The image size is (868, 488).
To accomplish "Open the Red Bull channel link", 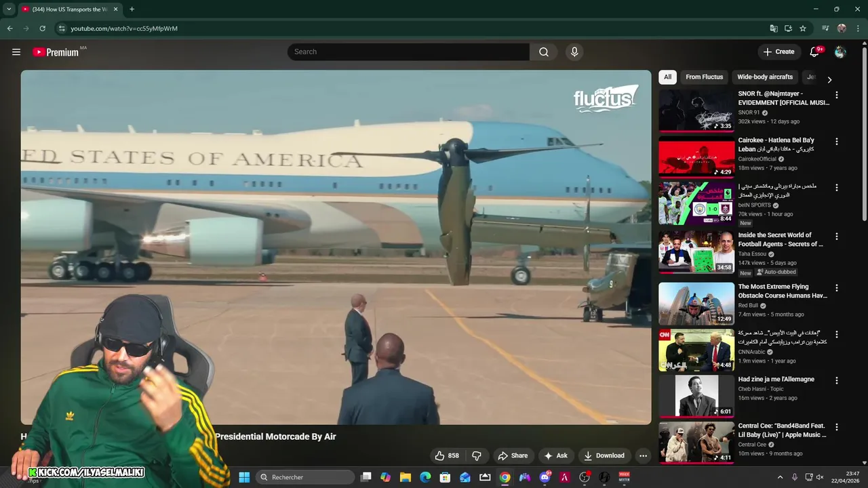I will tap(748, 306).
